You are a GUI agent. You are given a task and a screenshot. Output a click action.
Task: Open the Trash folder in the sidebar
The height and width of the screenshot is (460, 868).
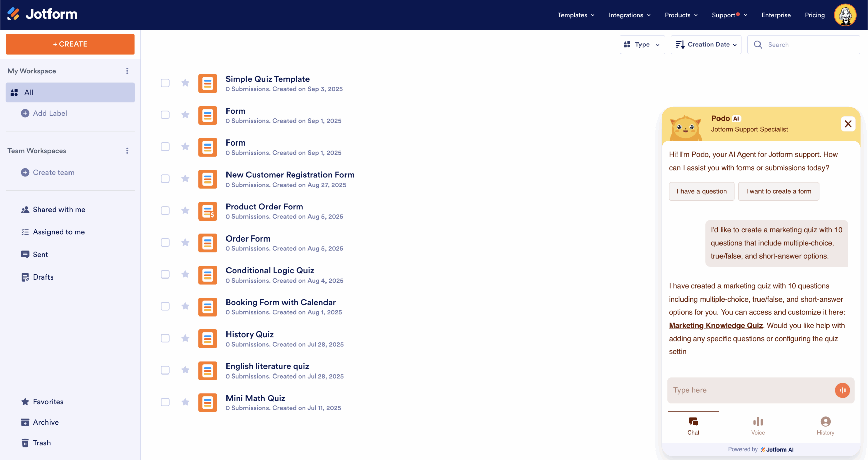coord(41,443)
